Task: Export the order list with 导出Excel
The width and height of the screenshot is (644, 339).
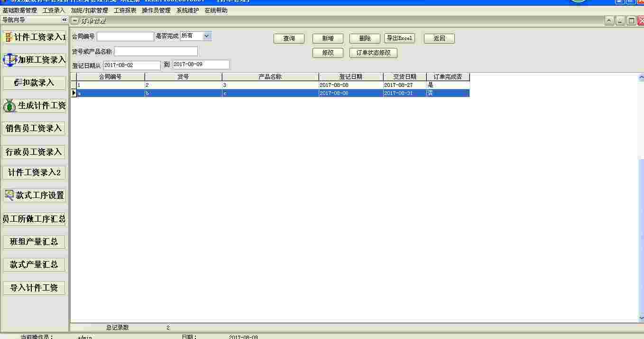Action: (x=399, y=38)
